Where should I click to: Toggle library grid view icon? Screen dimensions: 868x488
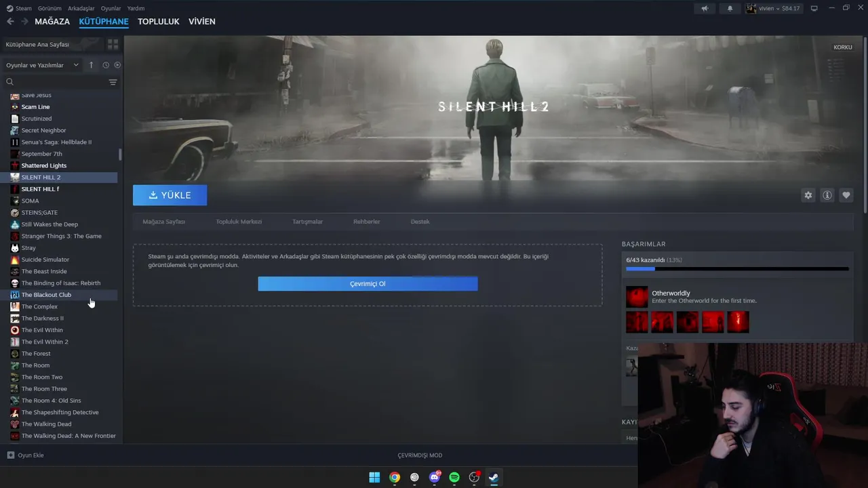113,44
